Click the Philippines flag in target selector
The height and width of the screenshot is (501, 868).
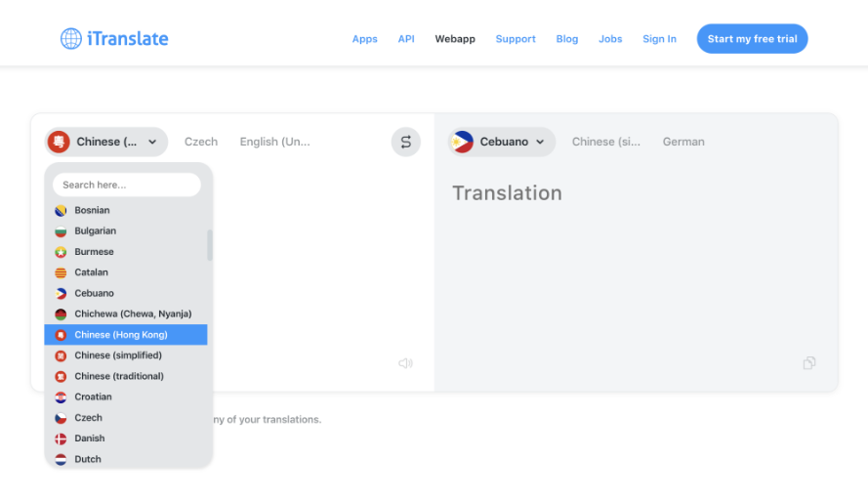tap(462, 142)
